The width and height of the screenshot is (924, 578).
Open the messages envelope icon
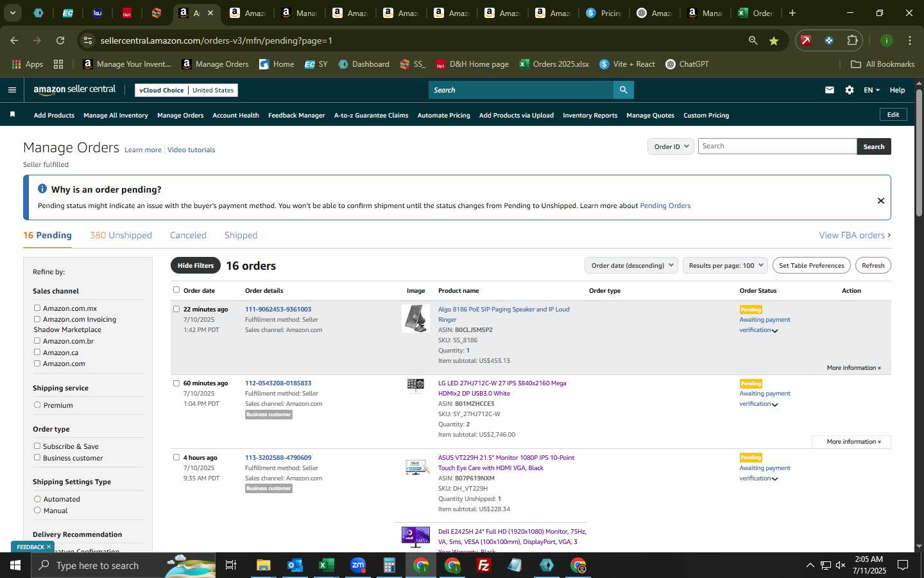830,90
